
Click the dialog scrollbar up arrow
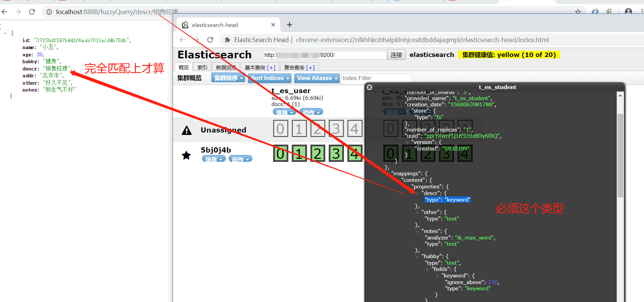click(x=620, y=95)
